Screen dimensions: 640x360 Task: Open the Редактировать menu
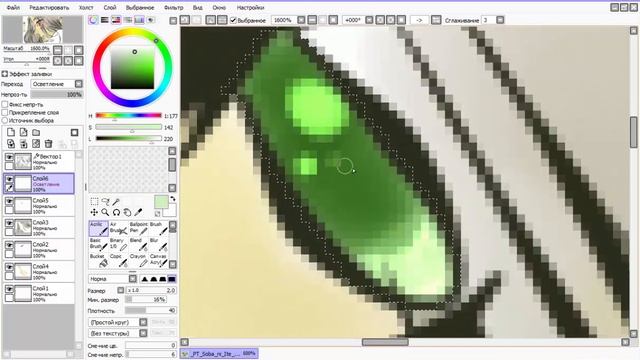(x=49, y=8)
